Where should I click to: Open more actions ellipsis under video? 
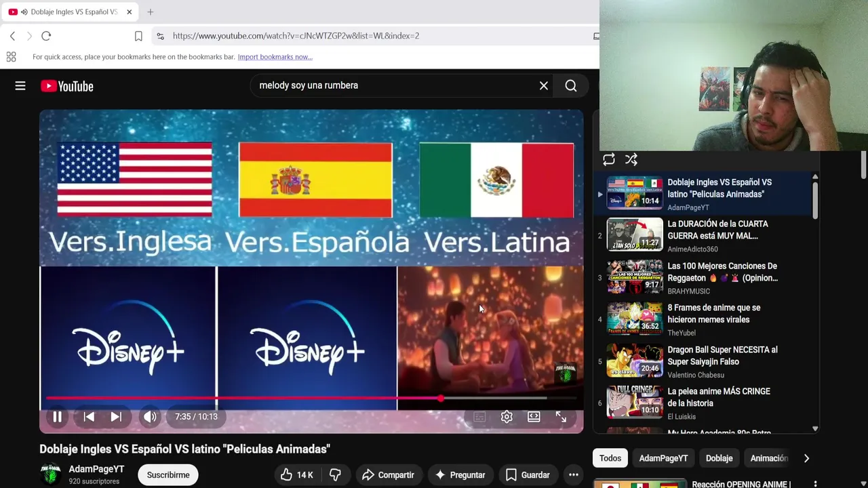pyautogui.click(x=573, y=475)
